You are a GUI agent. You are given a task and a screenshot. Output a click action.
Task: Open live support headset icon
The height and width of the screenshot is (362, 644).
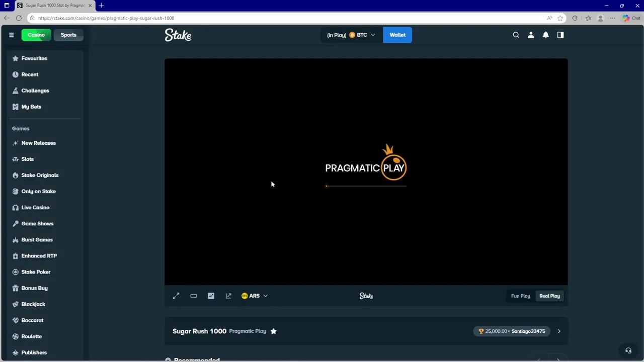(x=628, y=351)
